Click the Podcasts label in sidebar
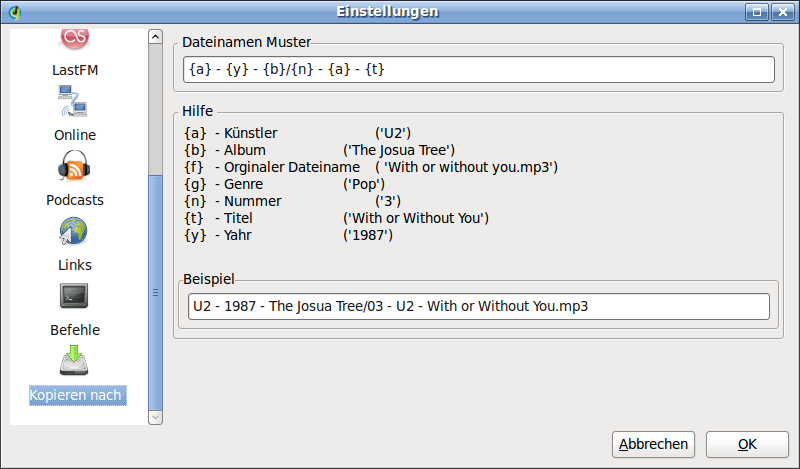The width and height of the screenshot is (800, 469). tap(74, 200)
